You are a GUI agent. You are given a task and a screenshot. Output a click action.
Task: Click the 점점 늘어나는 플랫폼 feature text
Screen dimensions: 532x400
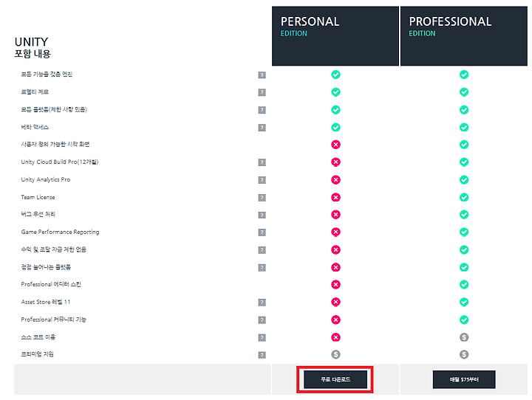(x=46, y=267)
